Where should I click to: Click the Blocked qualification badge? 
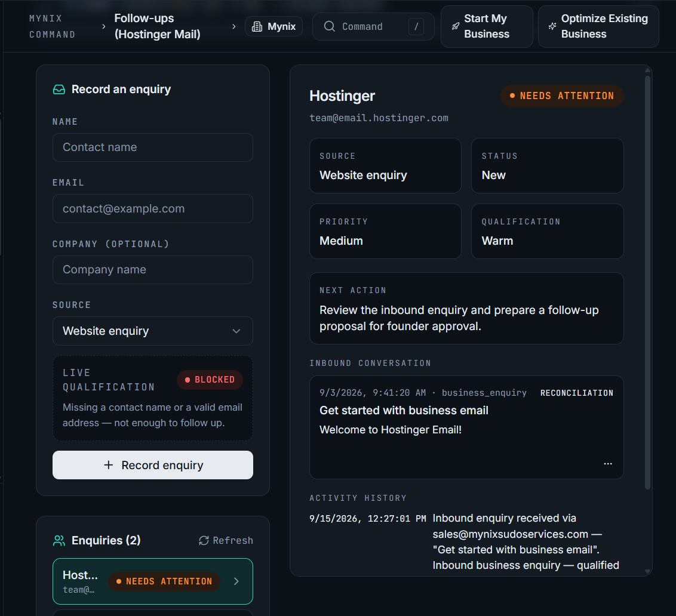point(210,380)
